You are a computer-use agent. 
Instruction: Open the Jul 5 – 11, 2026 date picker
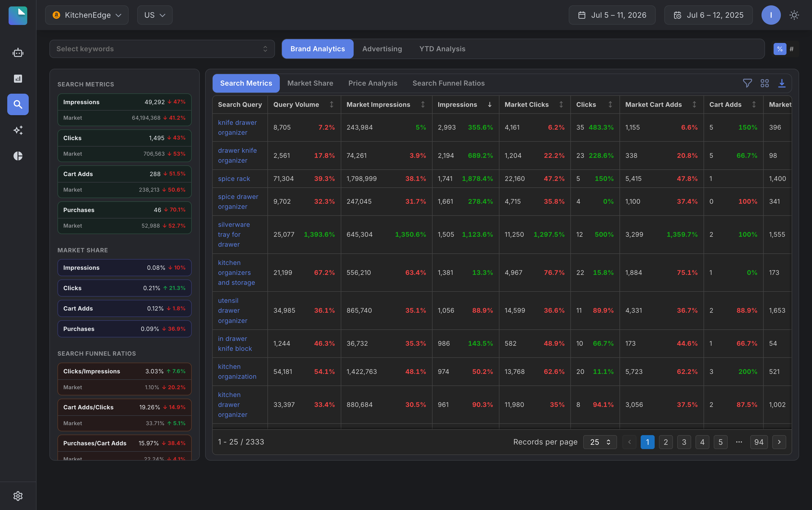point(612,15)
